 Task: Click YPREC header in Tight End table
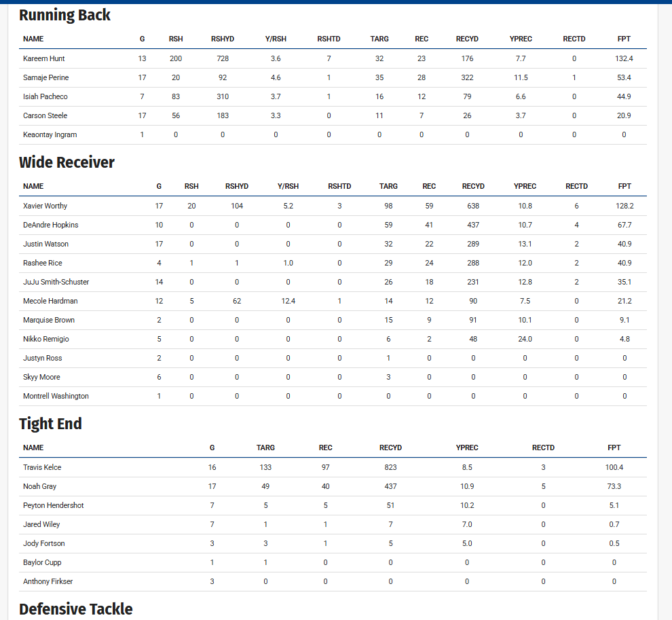point(467,448)
